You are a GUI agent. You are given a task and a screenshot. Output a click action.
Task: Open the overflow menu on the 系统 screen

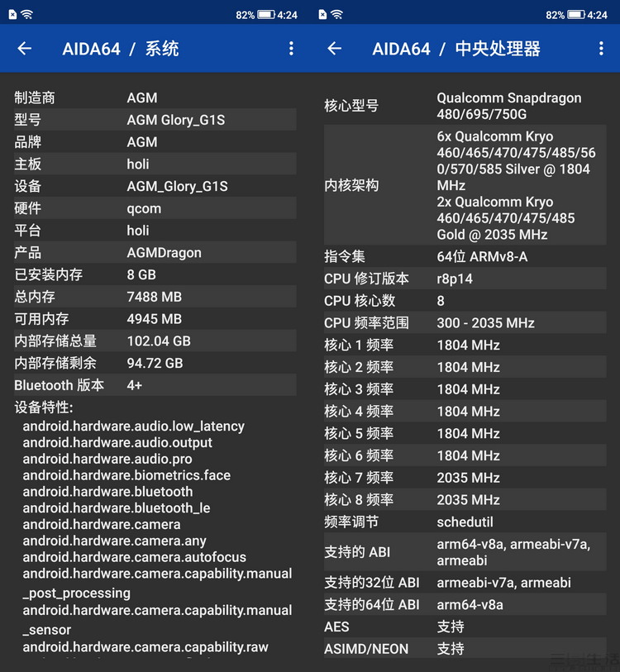292,49
